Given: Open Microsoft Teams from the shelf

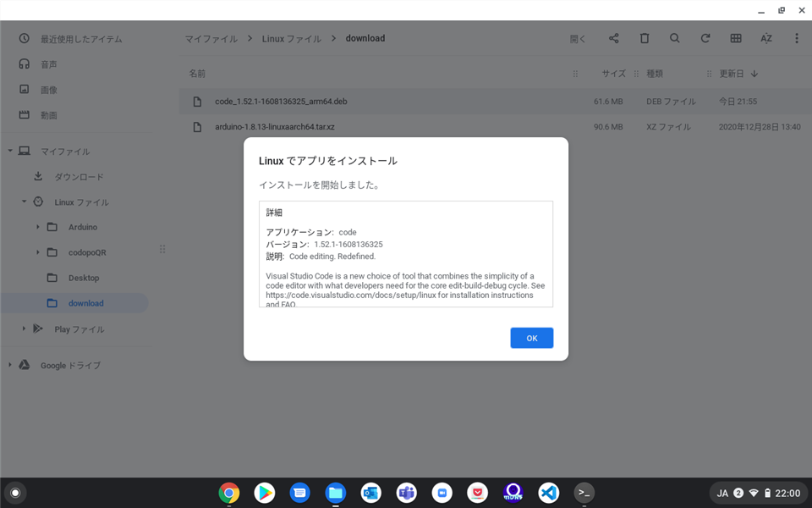Looking at the screenshot, I should [x=407, y=493].
